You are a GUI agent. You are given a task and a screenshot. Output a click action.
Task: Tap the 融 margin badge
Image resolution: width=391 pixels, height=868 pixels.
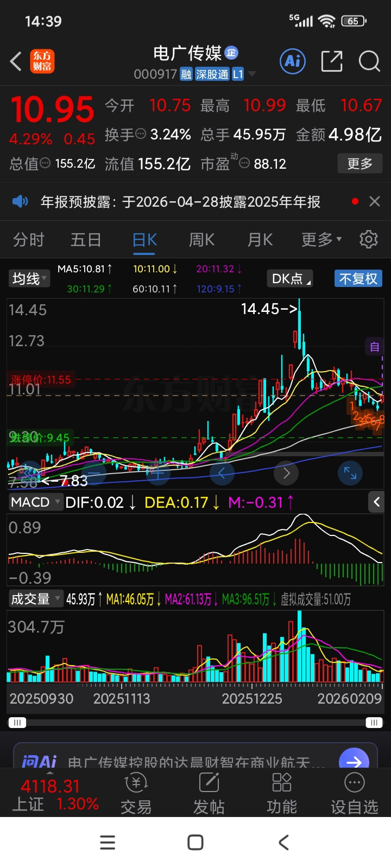pyautogui.click(x=186, y=74)
